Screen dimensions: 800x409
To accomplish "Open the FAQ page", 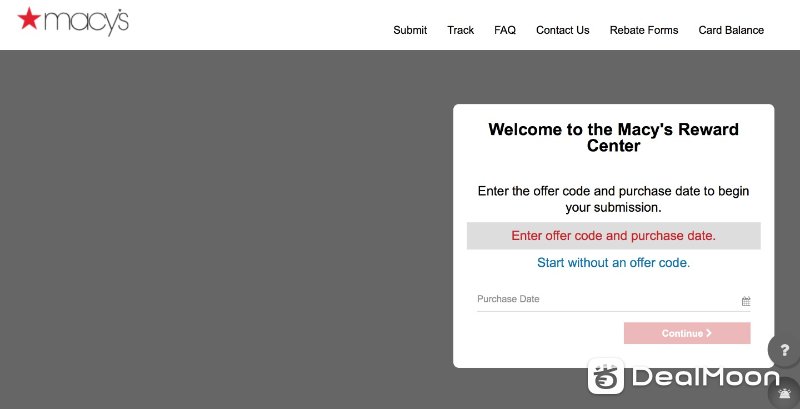I will pos(505,30).
